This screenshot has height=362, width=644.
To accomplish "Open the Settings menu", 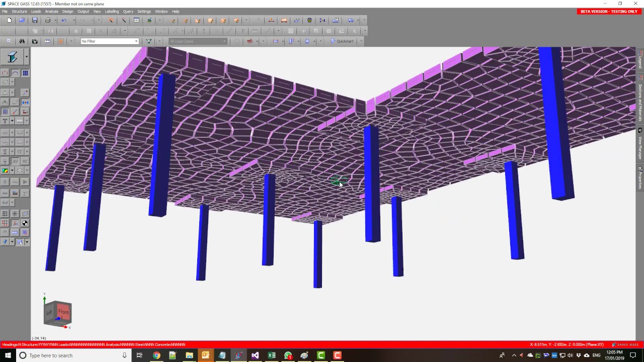I will 144,11.
